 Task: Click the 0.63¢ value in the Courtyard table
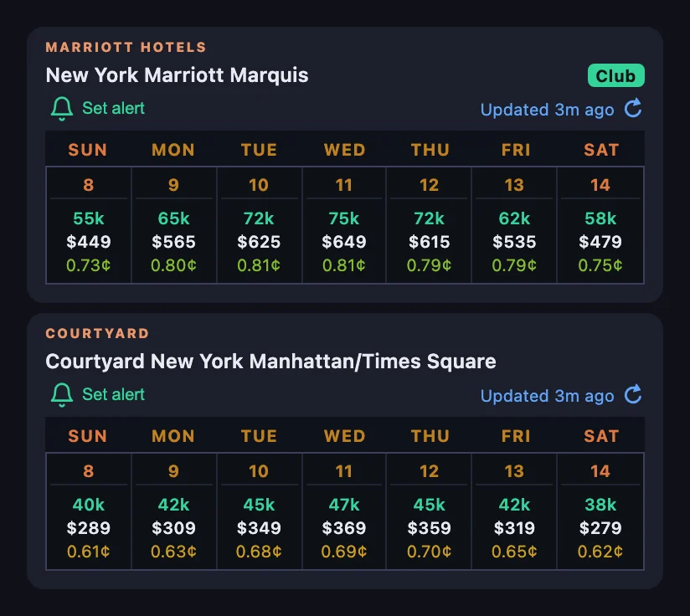[174, 552]
